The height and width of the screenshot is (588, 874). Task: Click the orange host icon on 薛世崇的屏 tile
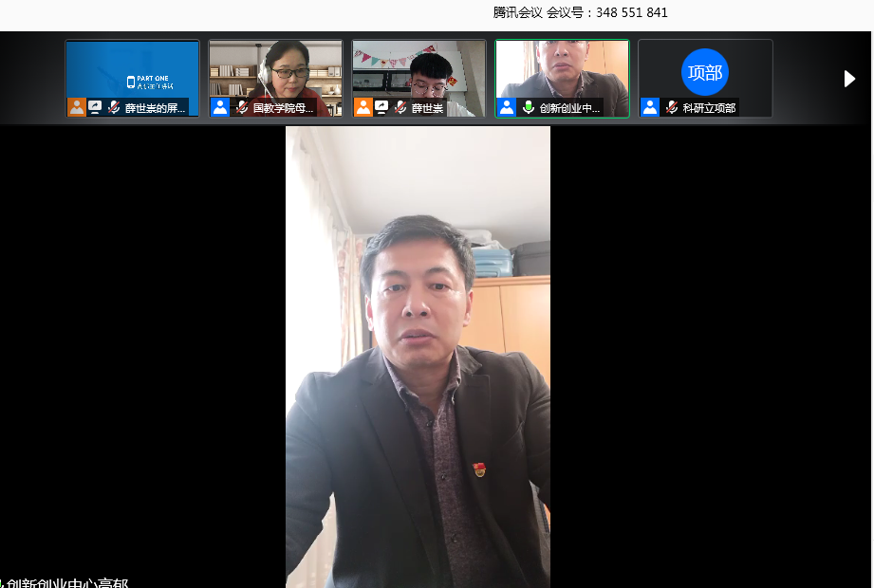[77, 107]
